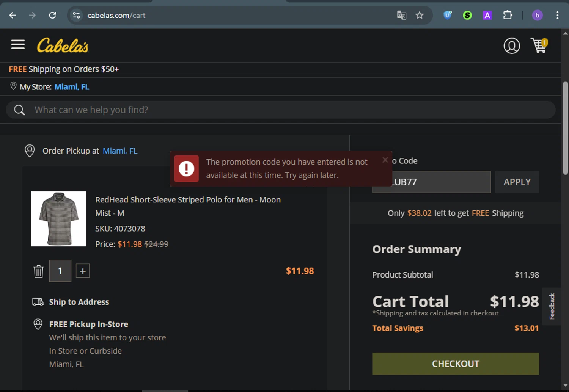Click the promo code input field

coord(431,182)
